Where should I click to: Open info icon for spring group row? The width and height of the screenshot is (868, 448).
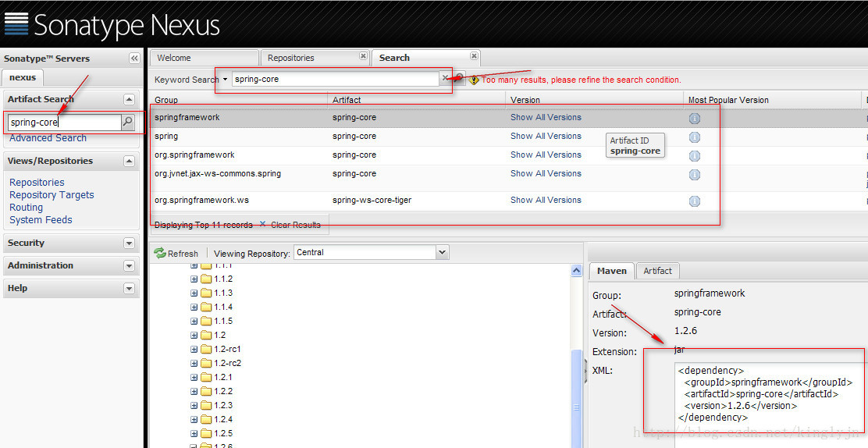click(x=695, y=137)
